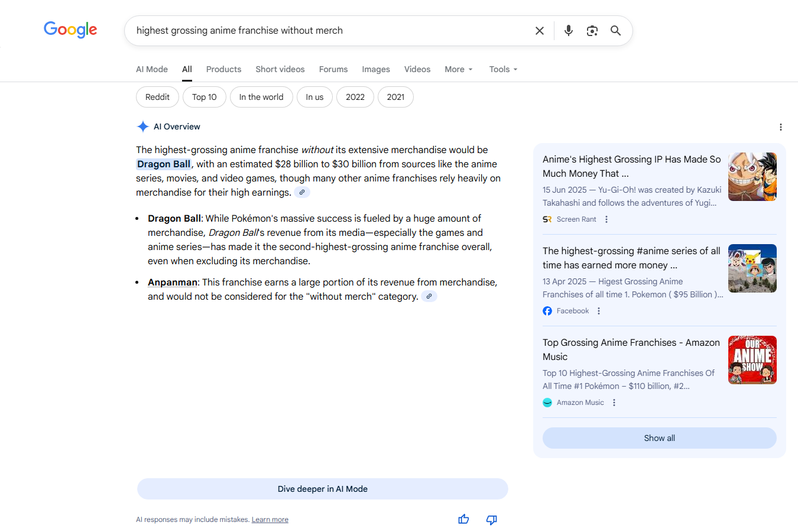Open source link icon after 'without merch' category
The width and height of the screenshot is (798, 532).
pyautogui.click(x=429, y=296)
